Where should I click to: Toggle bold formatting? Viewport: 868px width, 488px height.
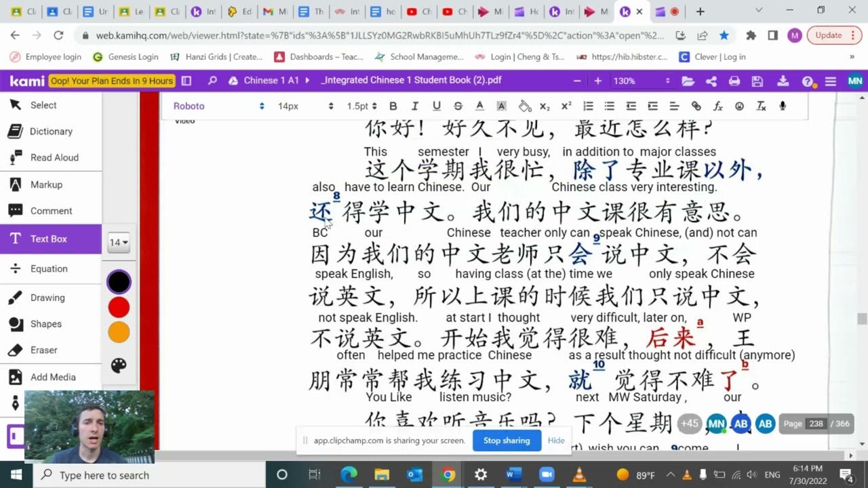point(393,106)
